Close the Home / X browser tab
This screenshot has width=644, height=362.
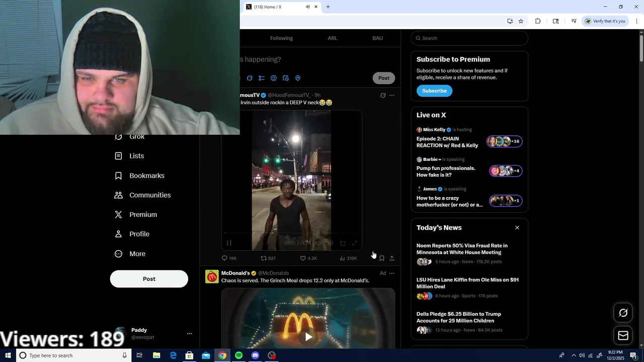(316, 7)
